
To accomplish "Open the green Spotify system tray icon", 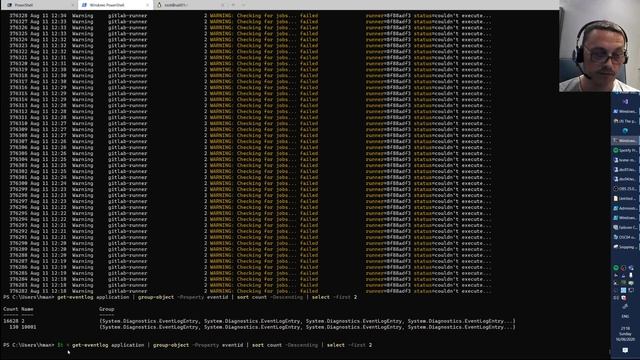I will (x=616, y=268).
